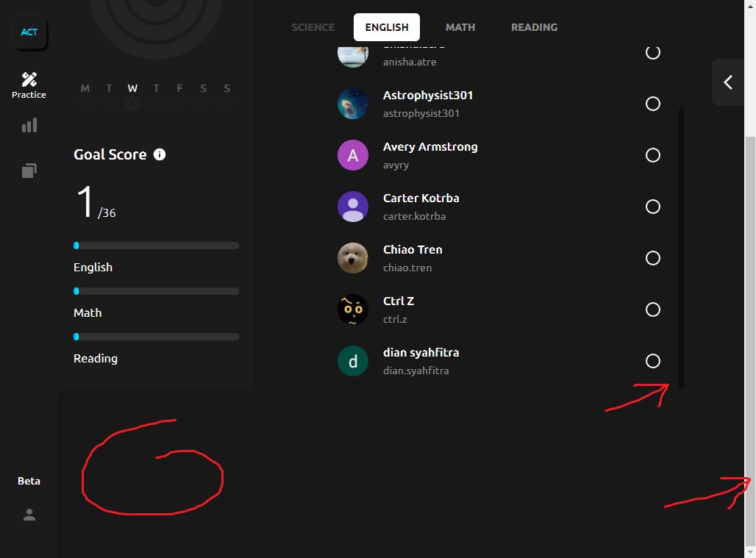The height and width of the screenshot is (558, 756).
Task: Switch to the MATH tab
Action: point(460,27)
